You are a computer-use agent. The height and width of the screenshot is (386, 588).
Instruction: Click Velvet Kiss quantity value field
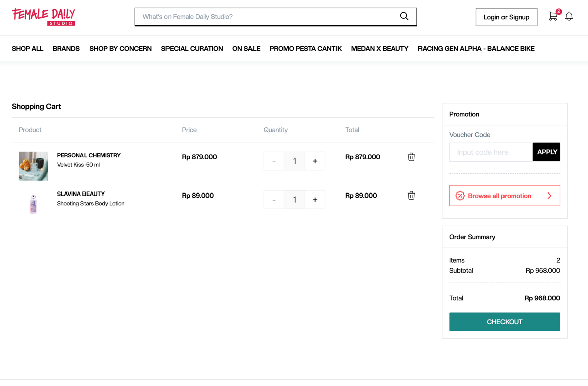(294, 161)
